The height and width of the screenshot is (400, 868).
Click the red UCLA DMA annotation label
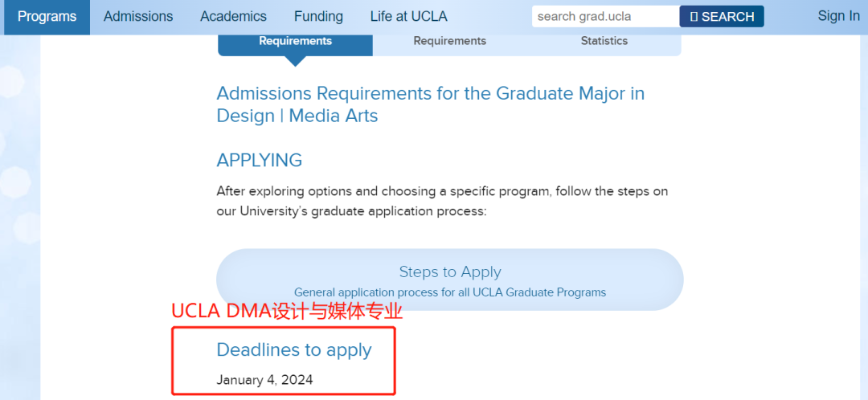287,312
